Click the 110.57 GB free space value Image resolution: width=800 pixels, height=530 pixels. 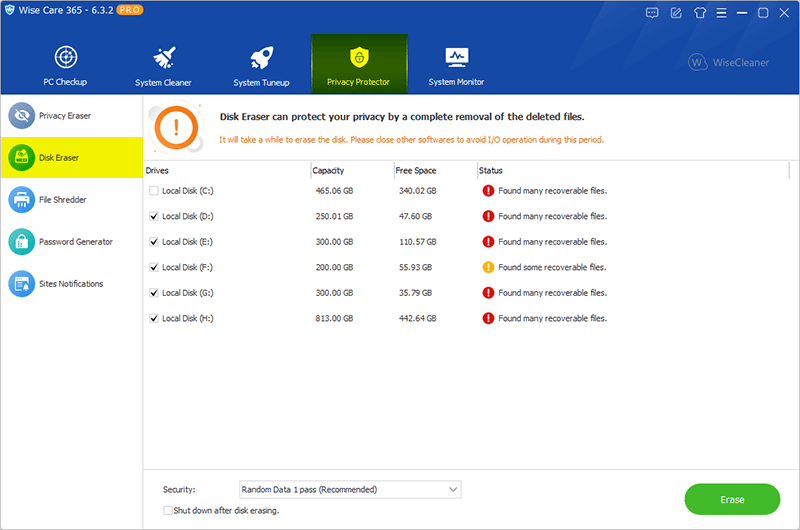(x=418, y=242)
